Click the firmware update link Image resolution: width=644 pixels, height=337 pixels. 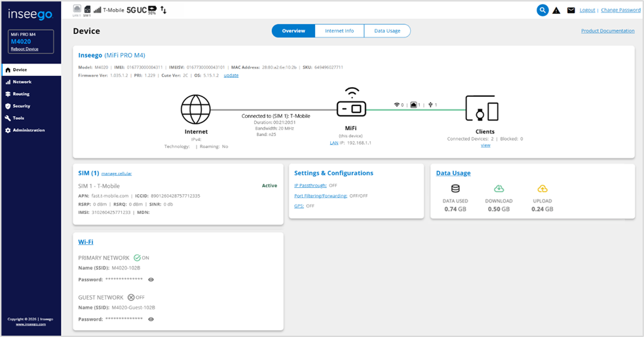tap(231, 75)
